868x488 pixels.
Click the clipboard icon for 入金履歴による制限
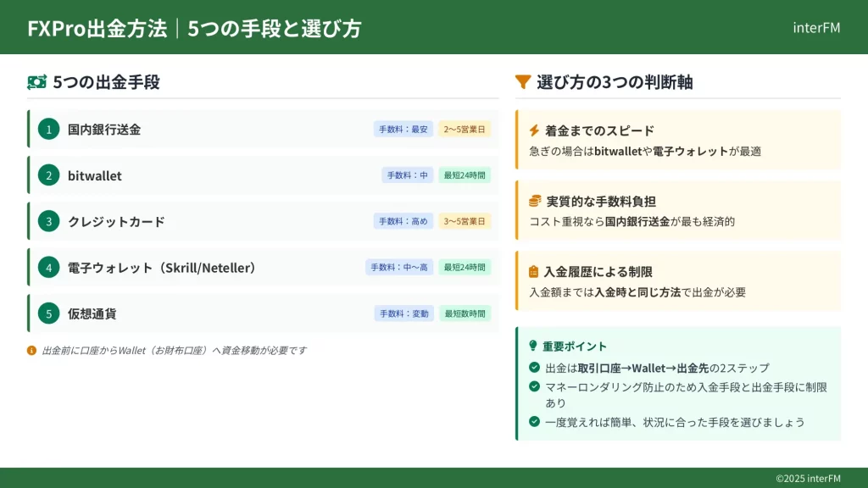(534, 272)
